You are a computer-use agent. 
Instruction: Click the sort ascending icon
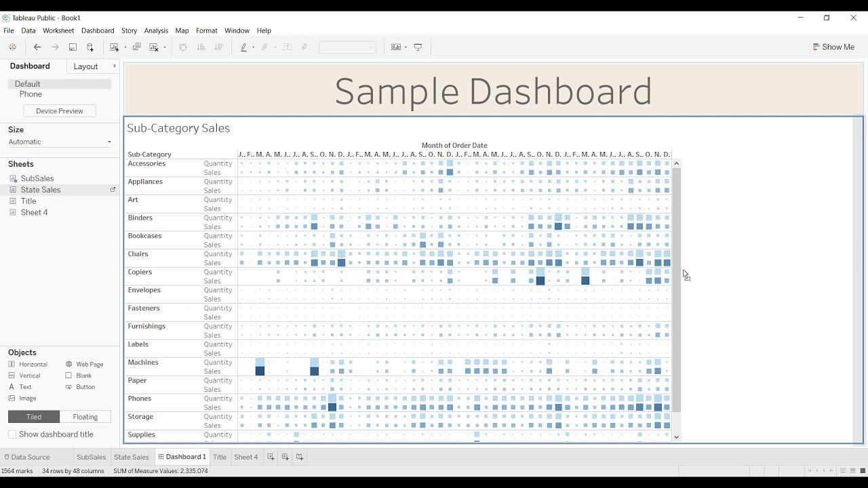[x=201, y=47]
